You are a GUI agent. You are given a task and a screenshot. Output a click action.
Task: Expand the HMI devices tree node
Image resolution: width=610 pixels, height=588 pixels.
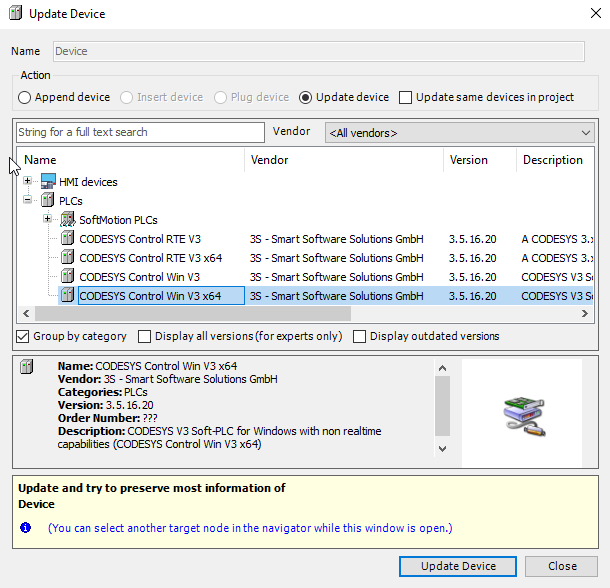pyautogui.click(x=28, y=182)
